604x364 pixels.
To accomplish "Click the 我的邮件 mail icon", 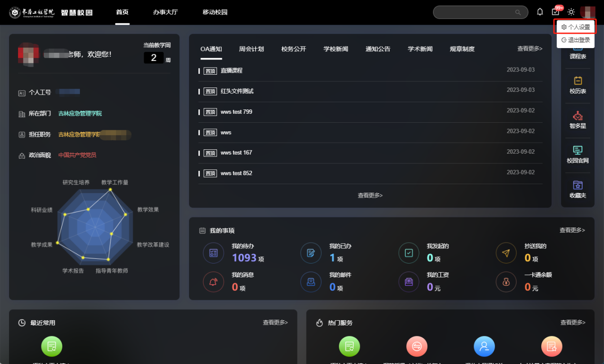I will [311, 282].
